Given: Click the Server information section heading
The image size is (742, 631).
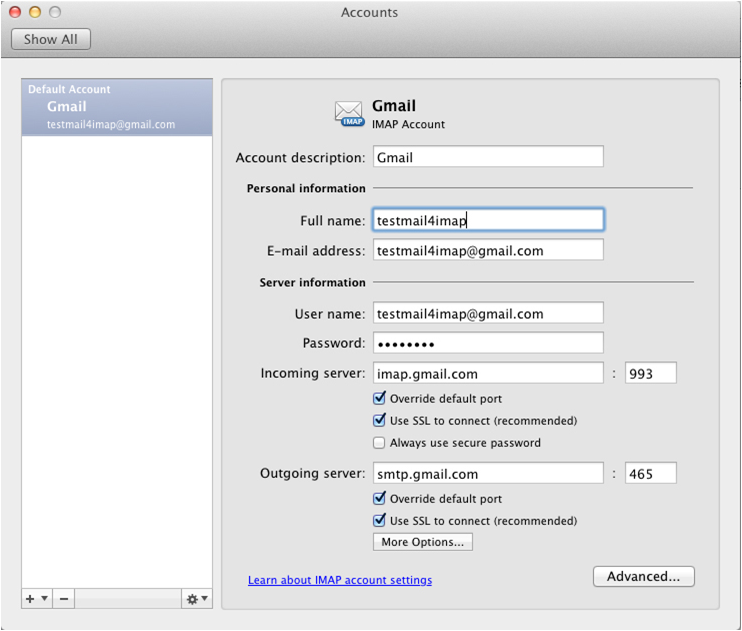Looking at the screenshot, I should click(x=312, y=283).
